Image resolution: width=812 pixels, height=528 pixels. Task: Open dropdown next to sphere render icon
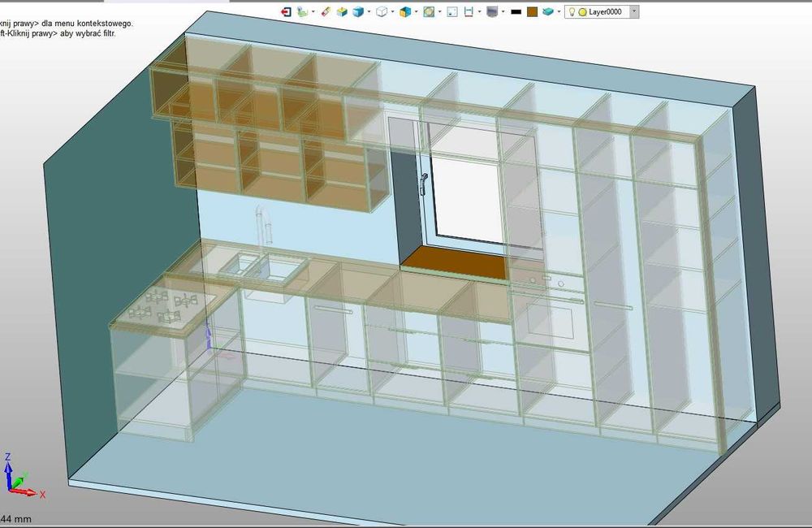point(439,11)
